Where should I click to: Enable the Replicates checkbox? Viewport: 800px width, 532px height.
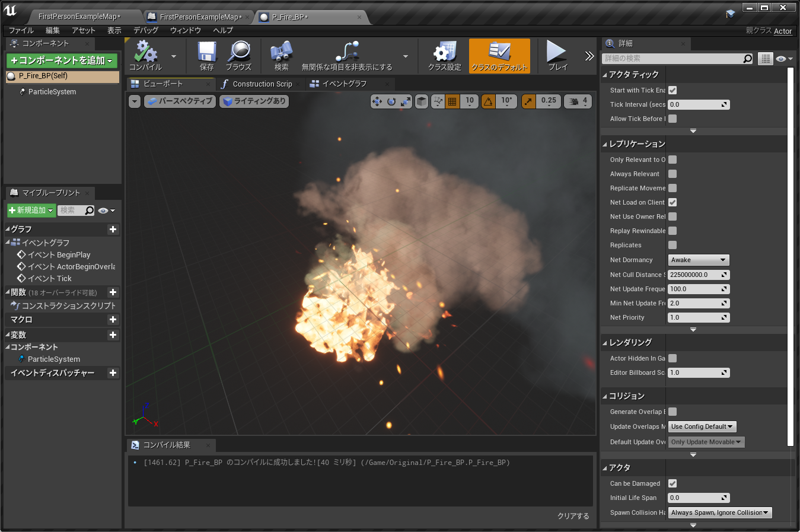[672, 245]
